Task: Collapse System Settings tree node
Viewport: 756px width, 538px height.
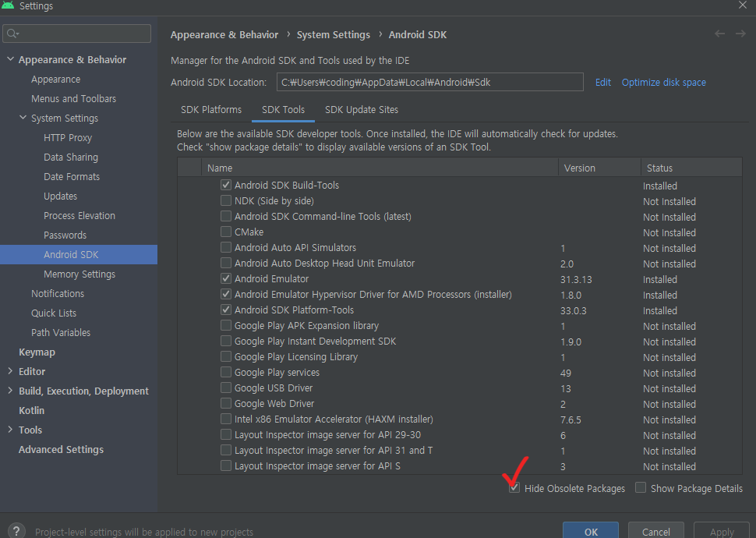Action: point(23,117)
